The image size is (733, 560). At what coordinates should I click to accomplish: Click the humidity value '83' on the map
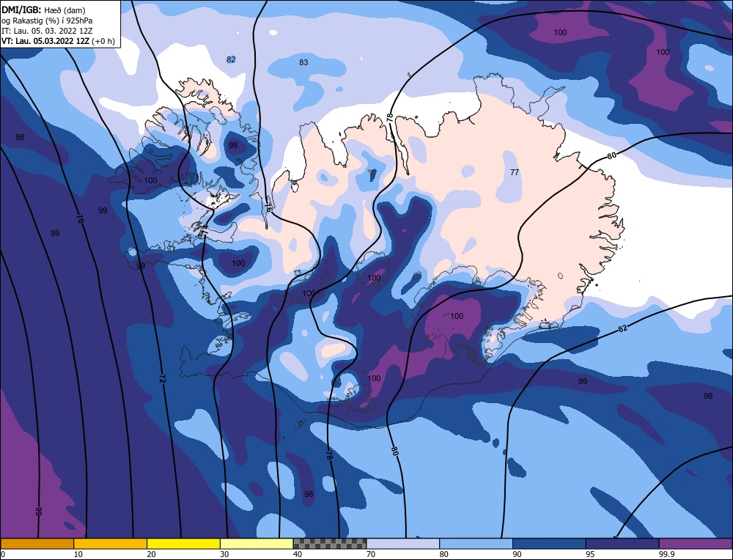pyautogui.click(x=303, y=62)
